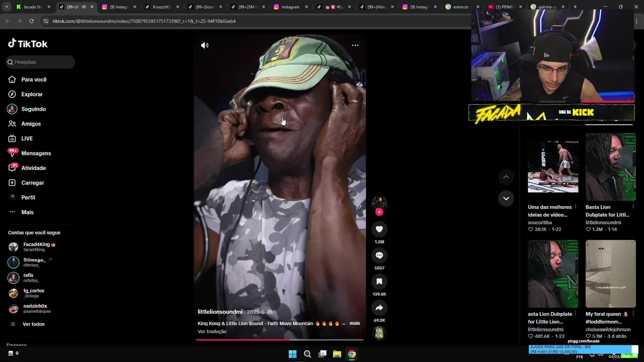Click Ver todos followed accounts

coord(33,324)
